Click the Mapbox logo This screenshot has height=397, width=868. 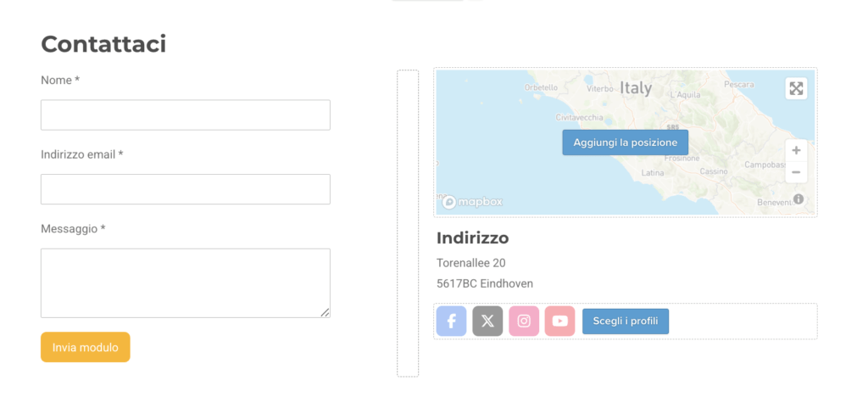click(473, 202)
